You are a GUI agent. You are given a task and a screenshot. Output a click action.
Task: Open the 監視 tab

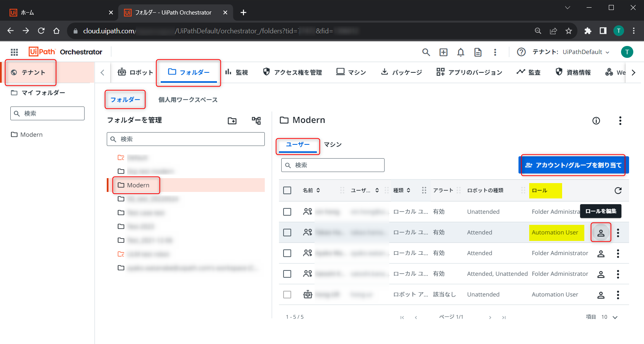(236, 72)
